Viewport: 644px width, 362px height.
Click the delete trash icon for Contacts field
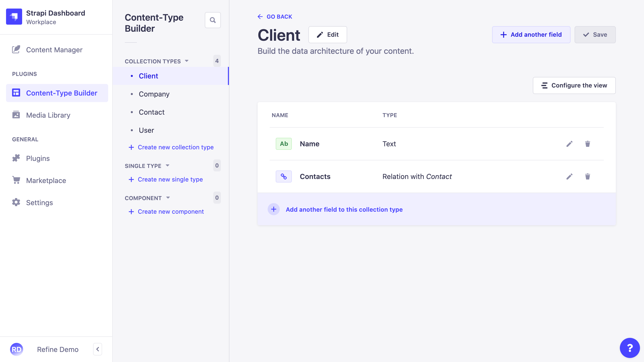(587, 176)
